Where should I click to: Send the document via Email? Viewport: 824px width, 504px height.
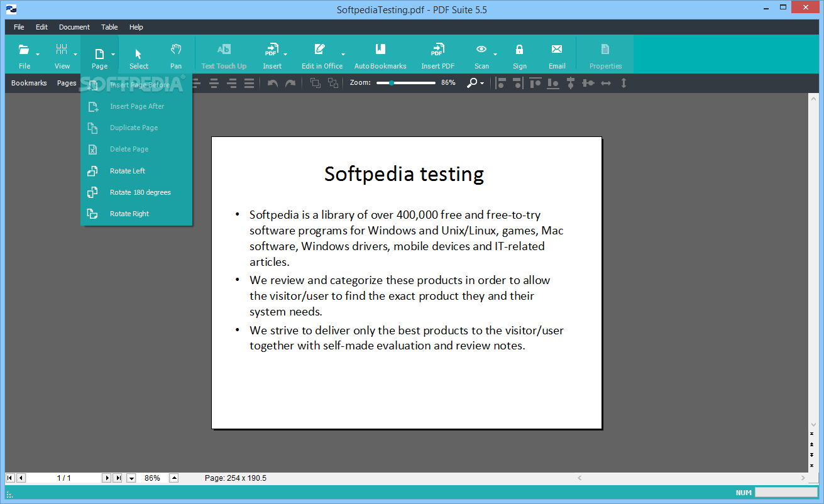tap(557, 55)
